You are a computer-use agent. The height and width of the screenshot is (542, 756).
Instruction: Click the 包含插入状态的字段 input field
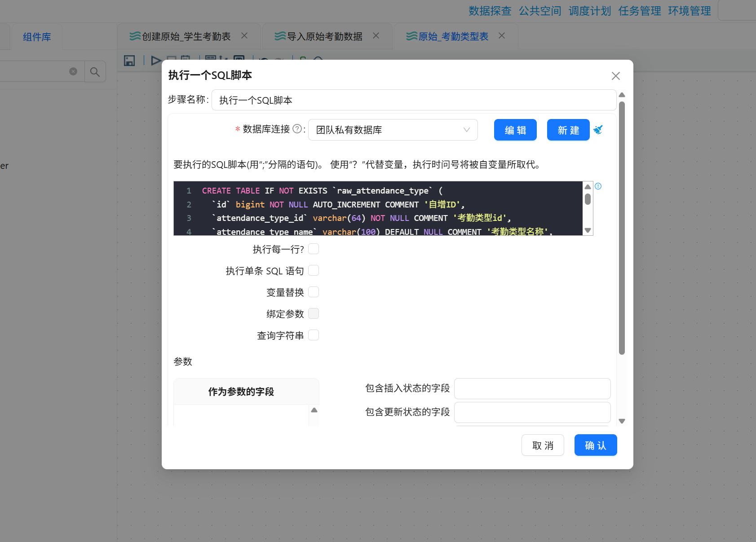point(532,388)
